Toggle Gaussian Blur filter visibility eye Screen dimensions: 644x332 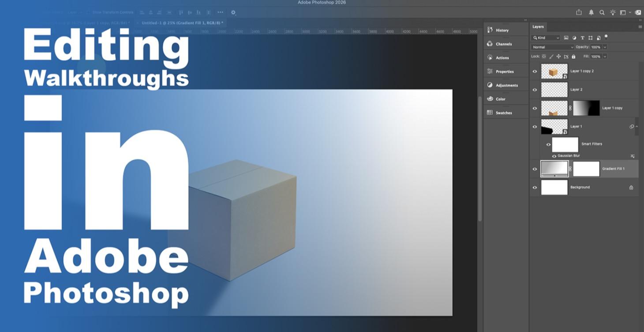[x=554, y=156]
